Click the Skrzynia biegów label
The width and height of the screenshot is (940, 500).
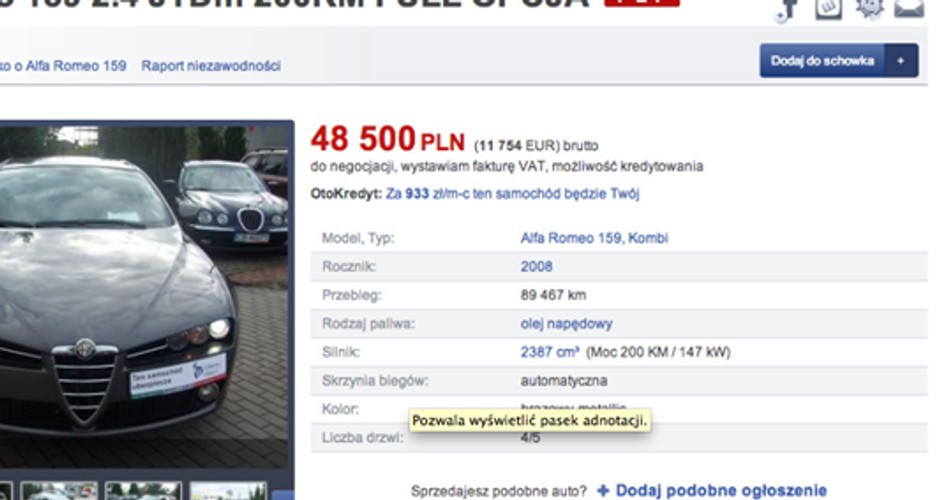(375, 381)
